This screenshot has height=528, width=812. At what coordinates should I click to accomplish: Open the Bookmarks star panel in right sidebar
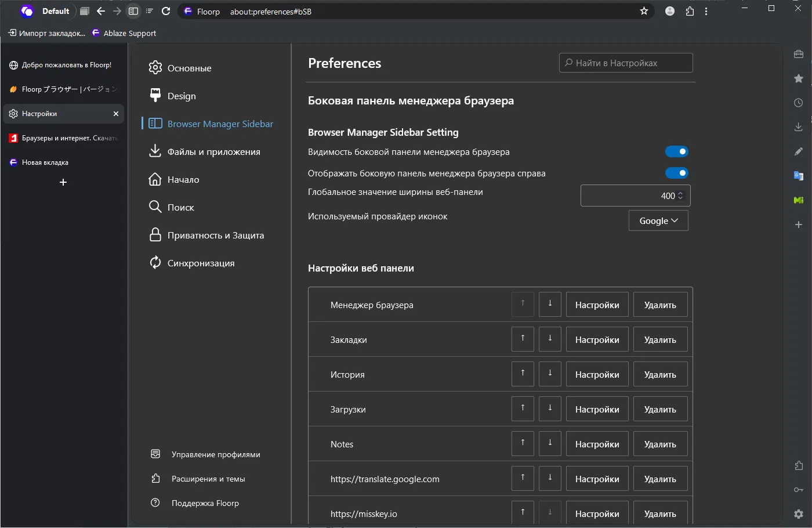click(799, 78)
